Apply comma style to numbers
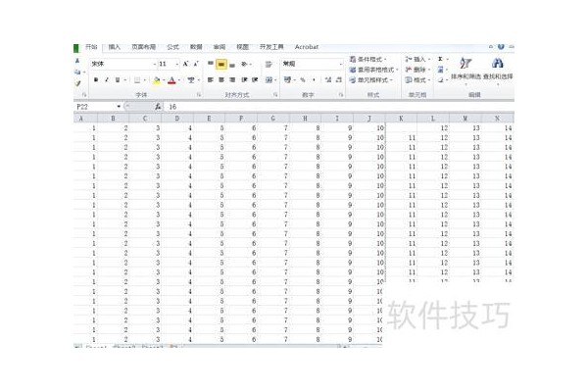This screenshot has height=392, width=588. (x=314, y=80)
